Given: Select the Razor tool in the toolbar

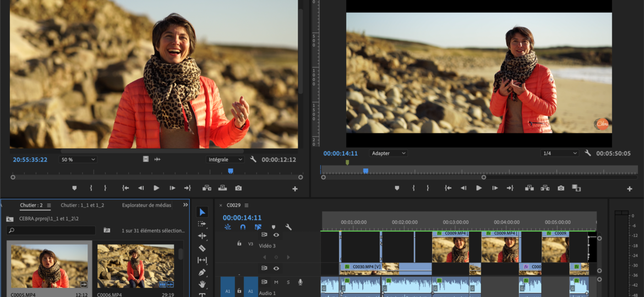Looking at the screenshot, I should (202, 248).
